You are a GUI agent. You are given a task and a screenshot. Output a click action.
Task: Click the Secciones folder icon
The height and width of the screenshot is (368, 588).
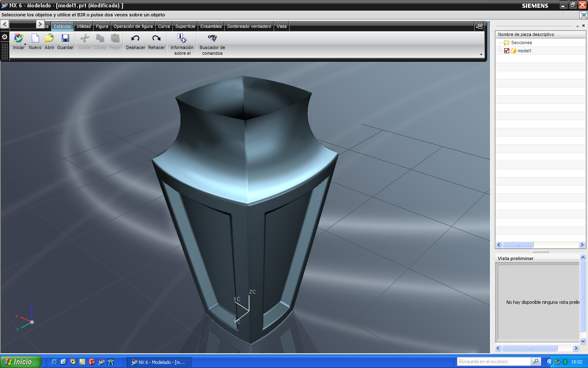click(x=506, y=43)
